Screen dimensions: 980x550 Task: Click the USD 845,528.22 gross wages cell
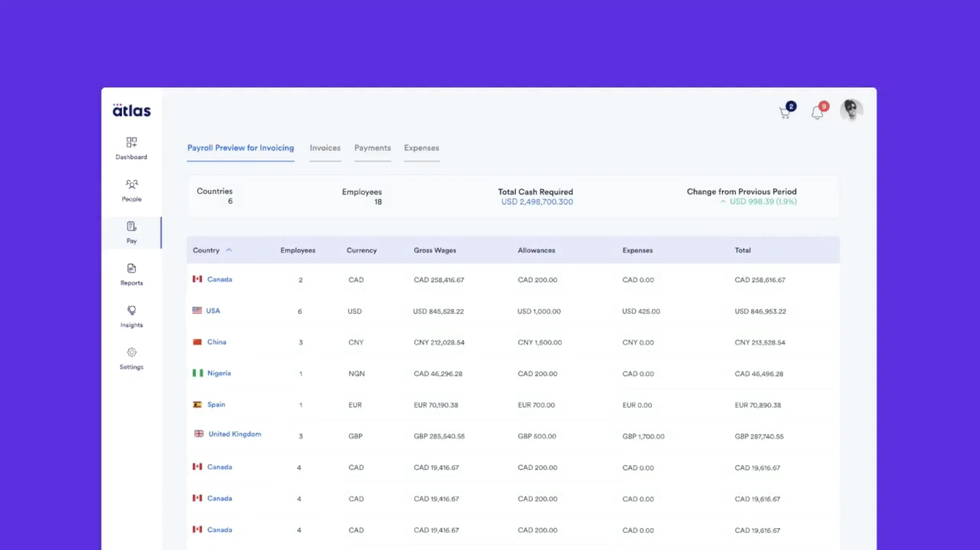[438, 311]
